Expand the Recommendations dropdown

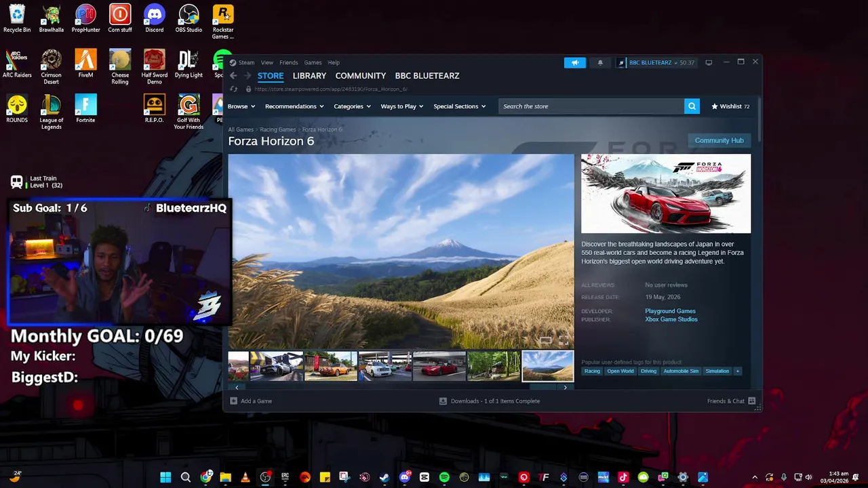(x=294, y=106)
